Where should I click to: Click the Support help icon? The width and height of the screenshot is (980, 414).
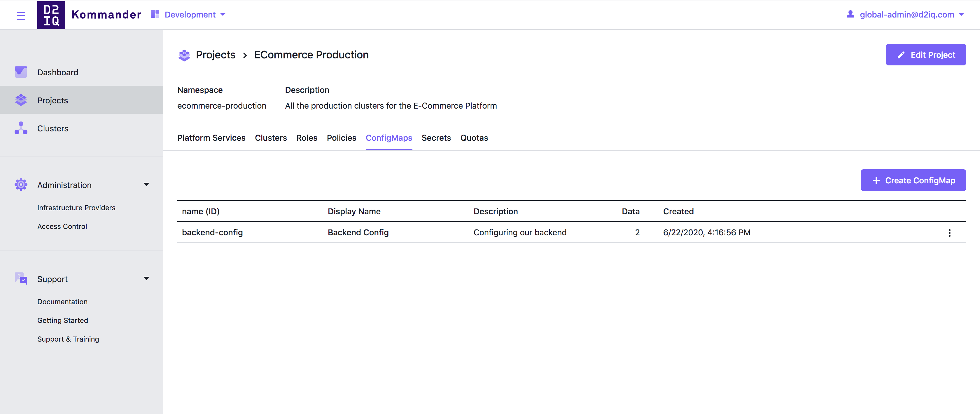tap(21, 279)
